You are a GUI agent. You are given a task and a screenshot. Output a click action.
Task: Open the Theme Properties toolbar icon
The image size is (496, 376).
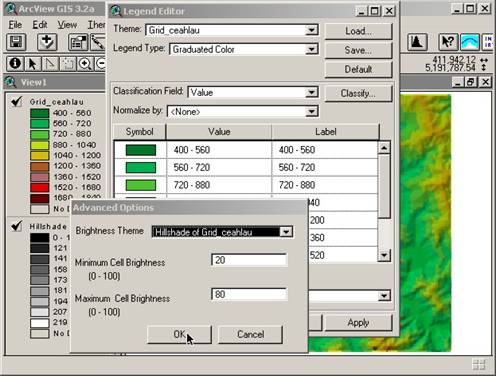pos(78,42)
